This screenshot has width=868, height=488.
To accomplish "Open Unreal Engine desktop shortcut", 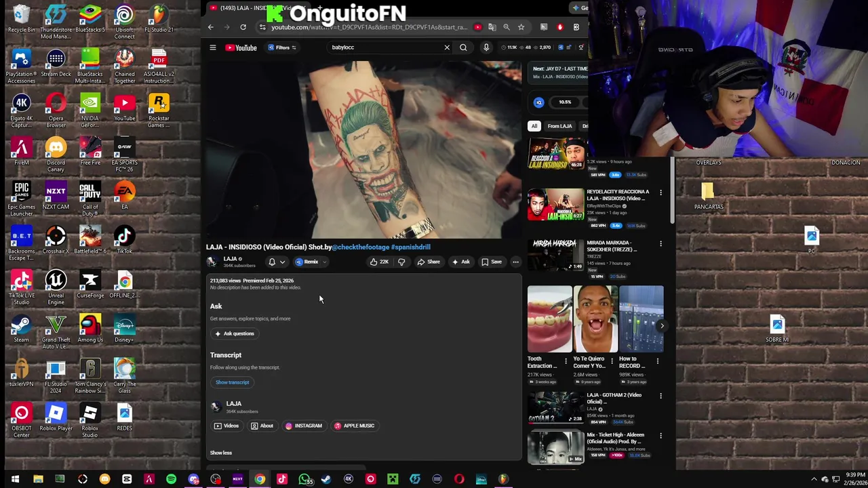I will click(x=56, y=288).
